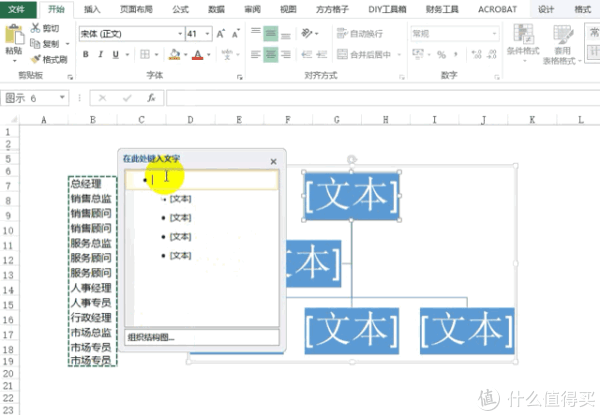This screenshot has height=416, width=600.
Task: Apply comma style
Action: pos(455,55)
